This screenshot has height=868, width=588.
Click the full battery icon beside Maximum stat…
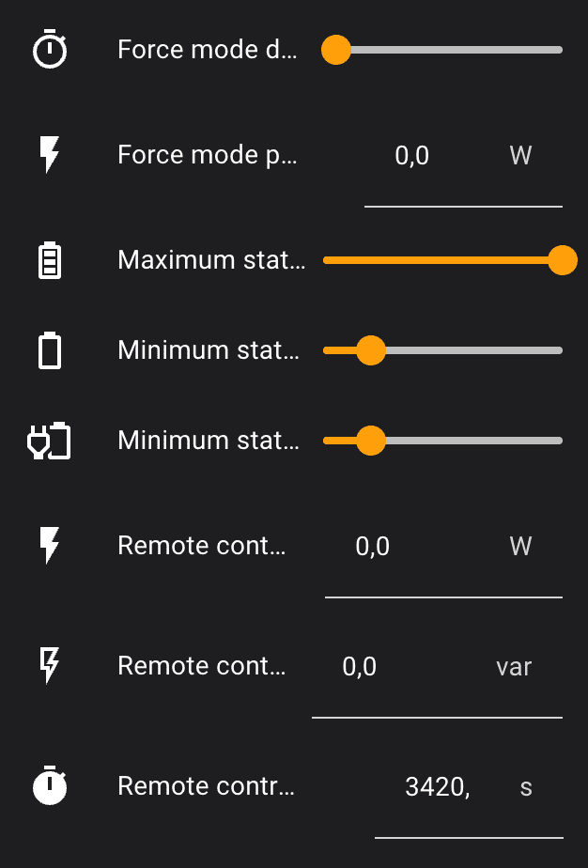[50, 260]
